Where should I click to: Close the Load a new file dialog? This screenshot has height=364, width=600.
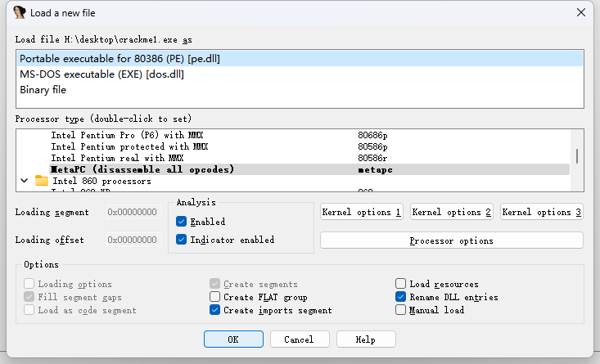[581, 12]
